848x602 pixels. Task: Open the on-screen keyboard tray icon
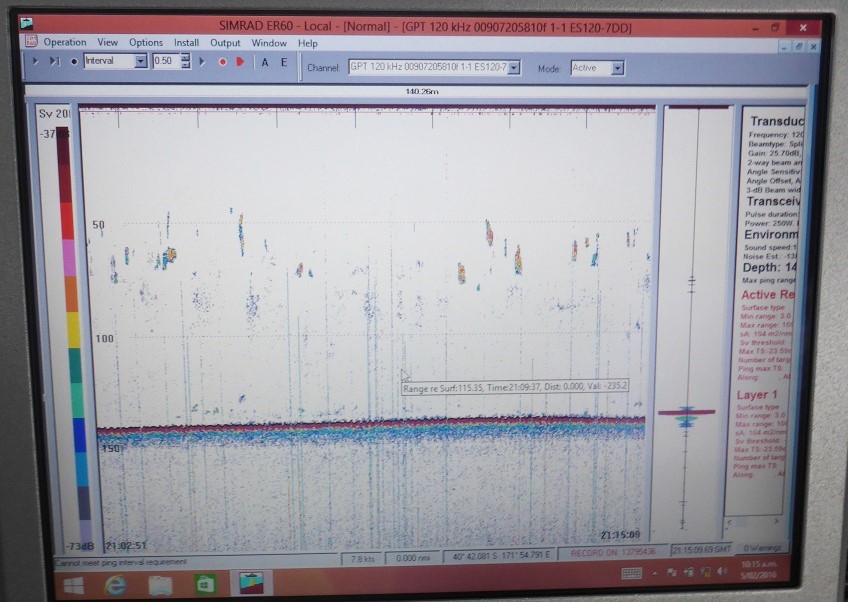tap(631, 573)
